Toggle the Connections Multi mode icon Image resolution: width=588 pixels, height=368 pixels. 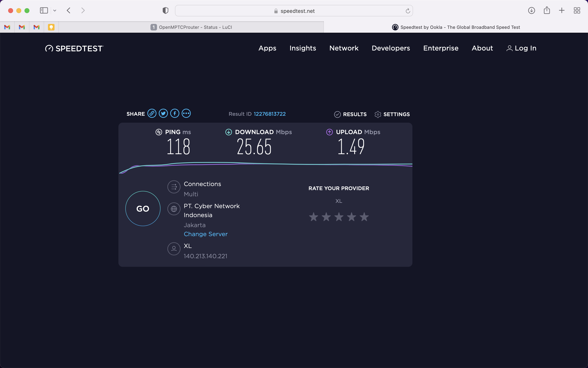point(174,187)
